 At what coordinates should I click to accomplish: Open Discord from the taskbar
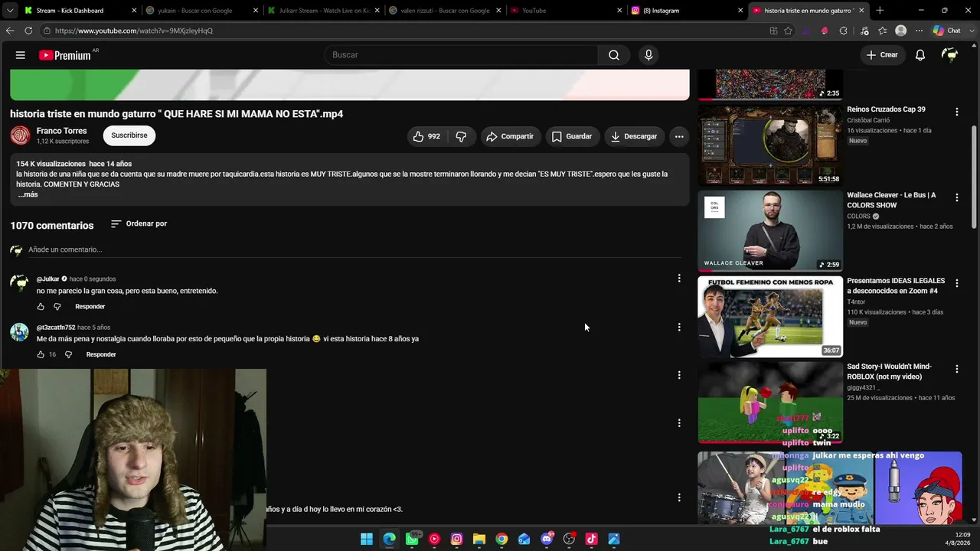(x=547, y=540)
